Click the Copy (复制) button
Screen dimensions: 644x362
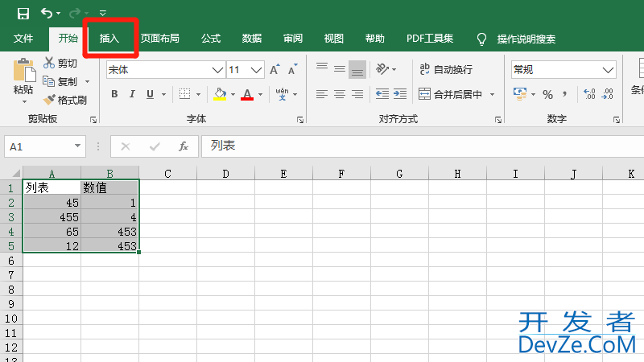[x=60, y=82]
